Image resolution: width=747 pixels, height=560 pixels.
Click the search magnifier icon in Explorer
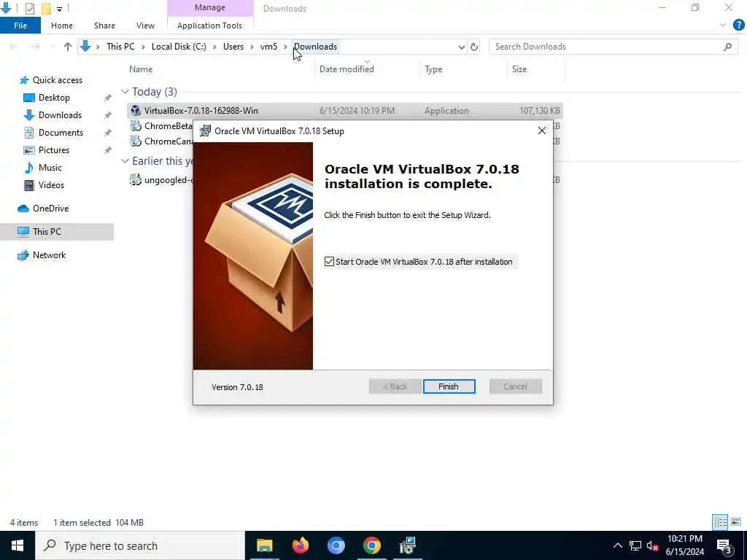pyautogui.click(x=727, y=47)
